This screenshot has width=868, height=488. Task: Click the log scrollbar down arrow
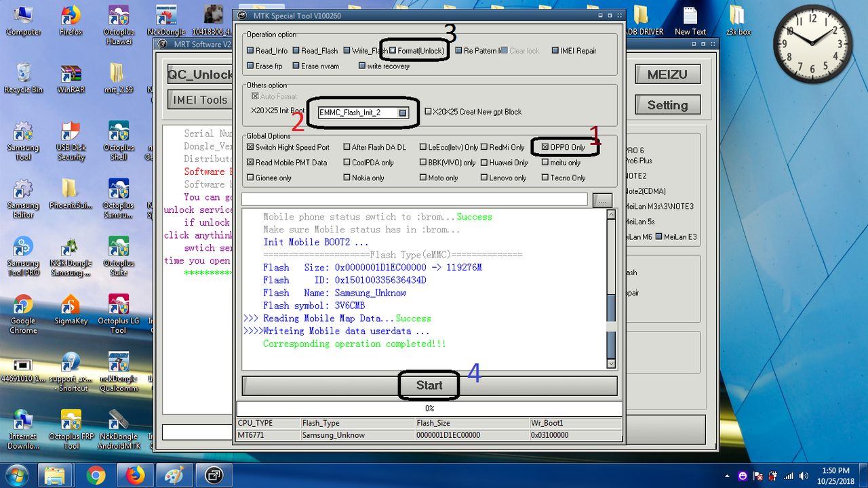coord(611,364)
